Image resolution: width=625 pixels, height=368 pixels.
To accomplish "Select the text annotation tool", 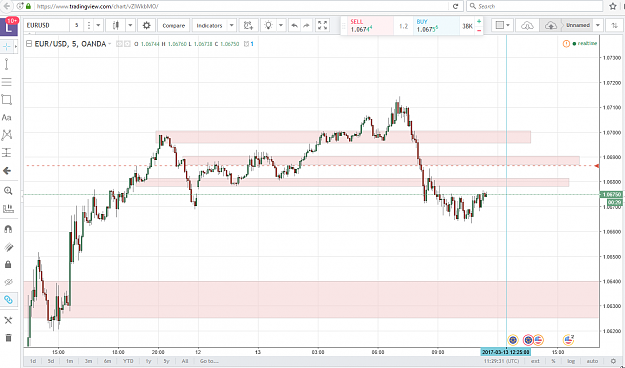I will [x=7, y=117].
